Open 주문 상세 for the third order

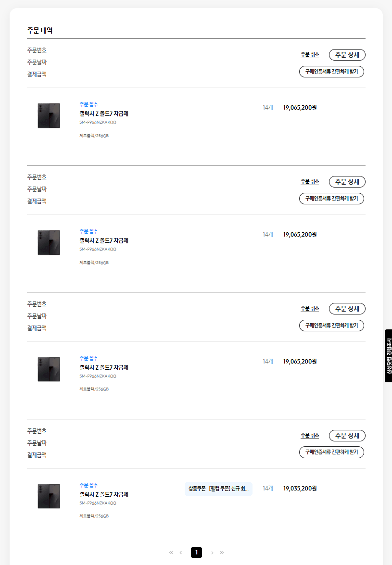click(347, 309)
